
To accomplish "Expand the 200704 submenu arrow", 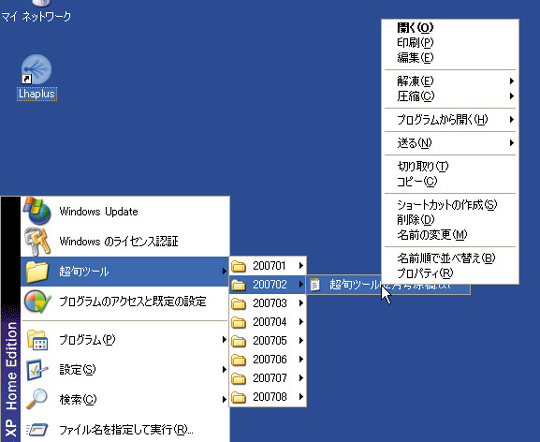I will 301,322.
